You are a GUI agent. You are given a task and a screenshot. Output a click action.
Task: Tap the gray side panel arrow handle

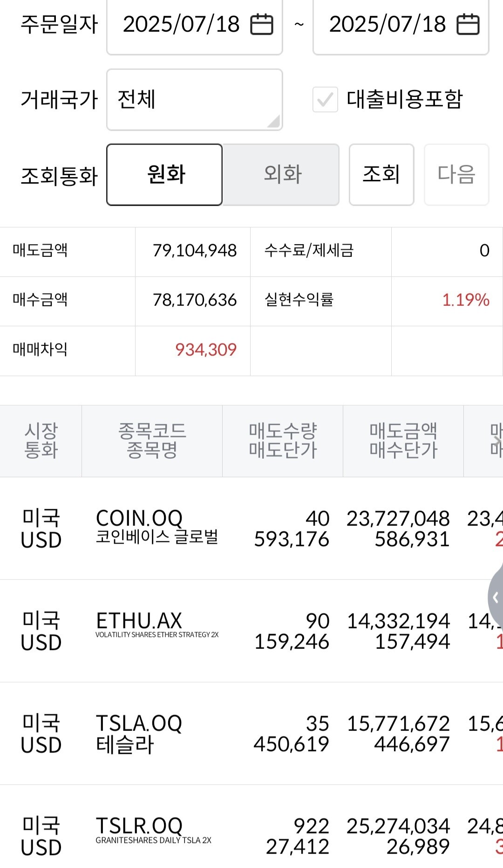coord(495,598)
